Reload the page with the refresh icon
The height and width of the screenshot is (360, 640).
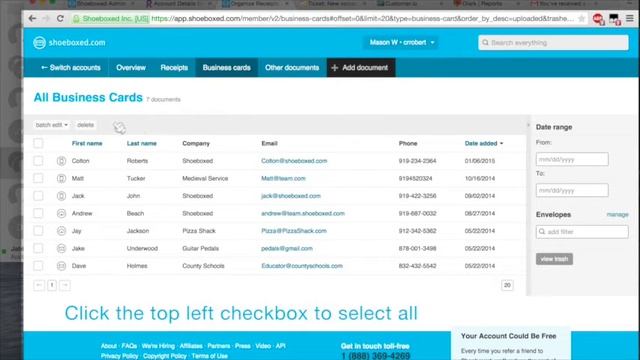coord(60,19)
